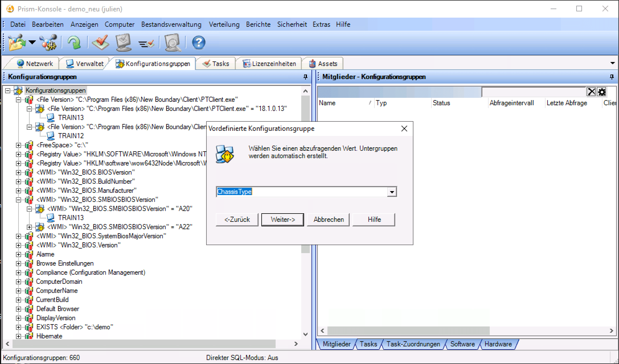Collapse the Win32_BIOS.SMBIOSBIOSVersion tree node

(x=19, y=200)
